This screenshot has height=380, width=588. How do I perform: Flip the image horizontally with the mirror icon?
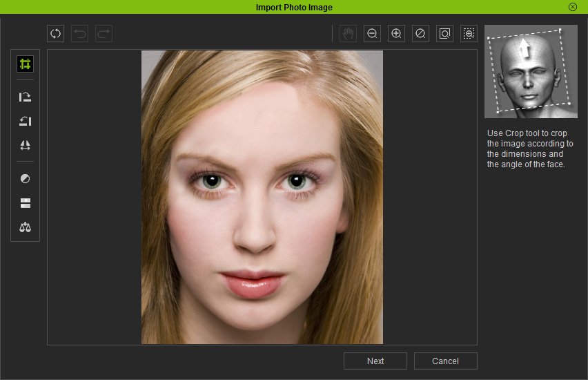(x=25, y=145)
